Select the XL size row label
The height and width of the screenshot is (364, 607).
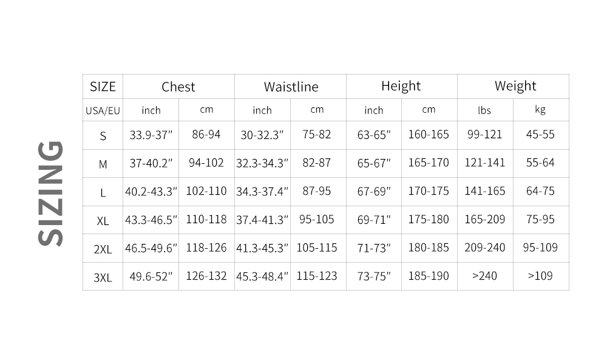[x=103, y=221]
